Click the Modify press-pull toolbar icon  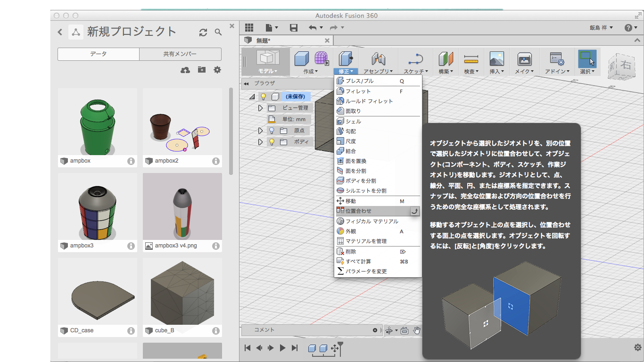[x=346, y=58]
